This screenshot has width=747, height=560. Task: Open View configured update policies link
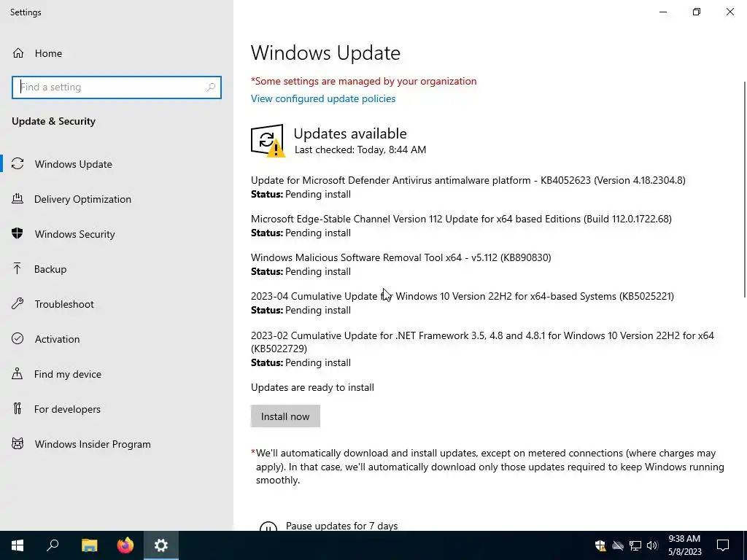coord(323,98)
